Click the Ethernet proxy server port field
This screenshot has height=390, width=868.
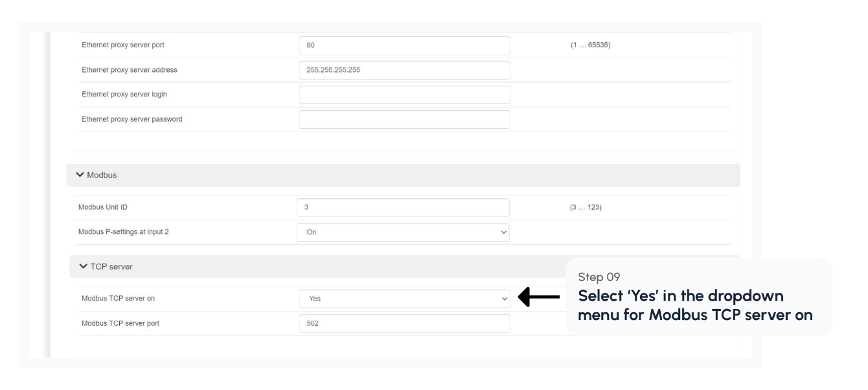(404, 46)
